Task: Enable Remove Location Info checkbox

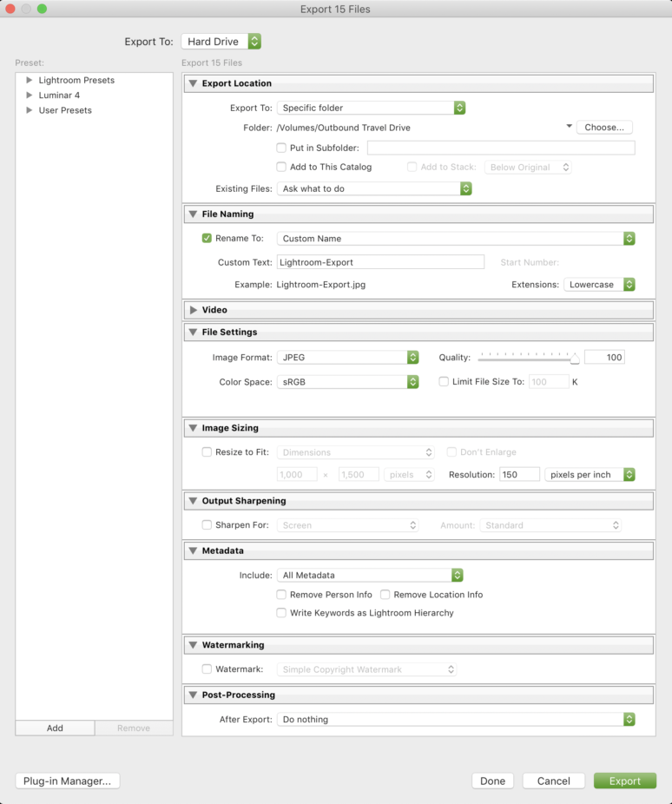Action: [385, 595]
